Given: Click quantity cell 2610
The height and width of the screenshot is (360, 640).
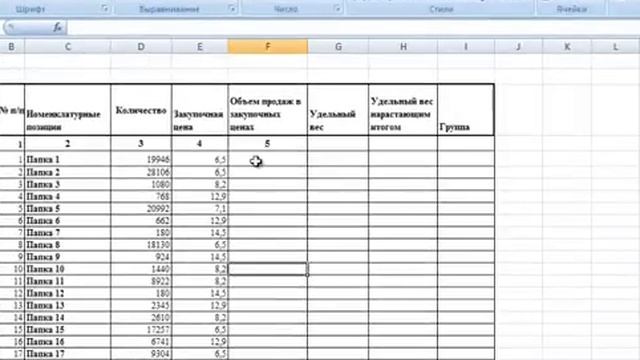Looking at the screenshot, I should pos(141,317).
